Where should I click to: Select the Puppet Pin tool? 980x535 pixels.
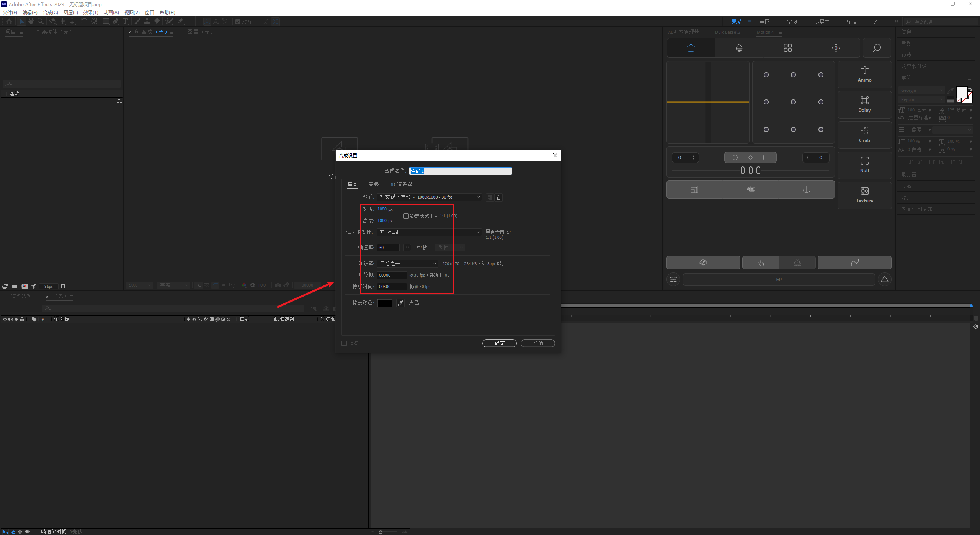tap(181, 21)
